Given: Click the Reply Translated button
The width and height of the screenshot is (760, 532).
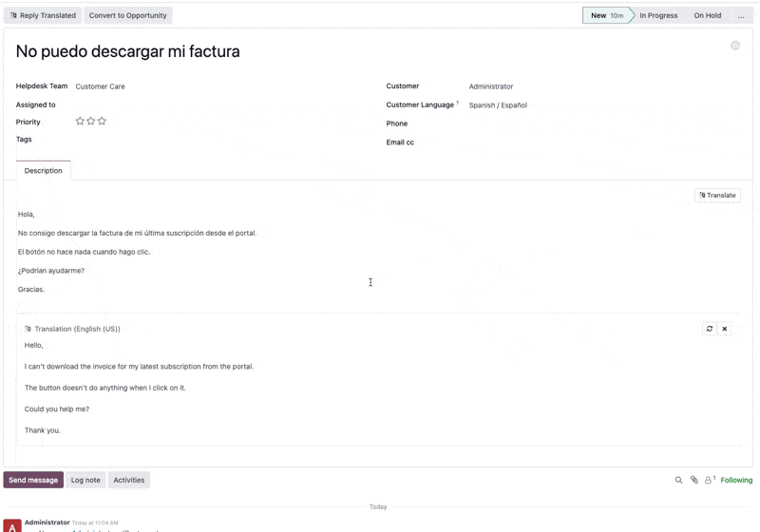Looking at the screenshot, I should [x=43, y=16].
